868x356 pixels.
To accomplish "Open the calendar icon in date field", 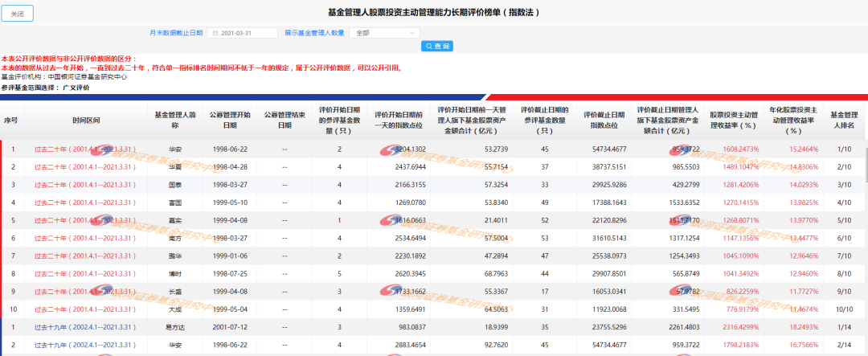I will [x=215, y=33].
